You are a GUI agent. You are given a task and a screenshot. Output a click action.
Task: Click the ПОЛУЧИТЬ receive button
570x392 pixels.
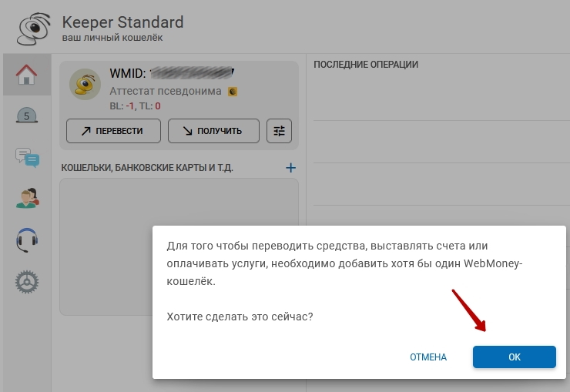(213, 131)
